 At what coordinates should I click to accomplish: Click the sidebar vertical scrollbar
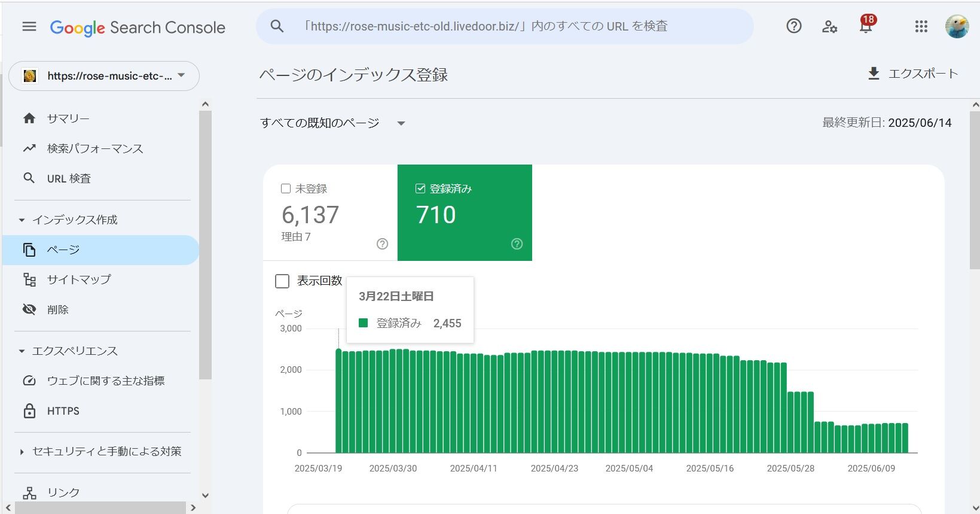click(x=205, y=245)
